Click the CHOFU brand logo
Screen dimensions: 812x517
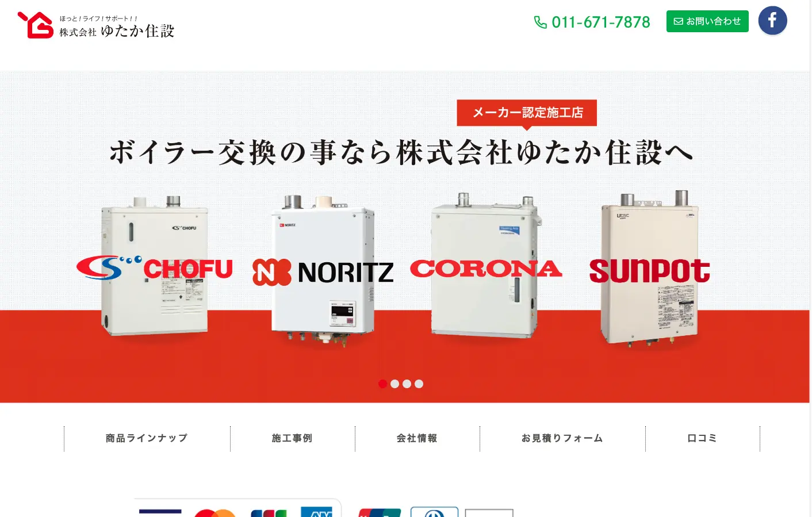click(x=155, y=268)
